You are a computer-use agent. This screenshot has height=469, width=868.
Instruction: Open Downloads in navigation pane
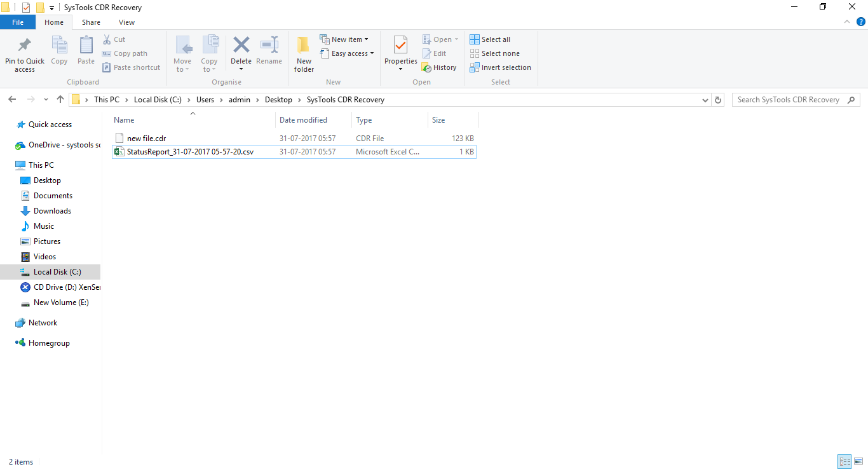[52, 211]
